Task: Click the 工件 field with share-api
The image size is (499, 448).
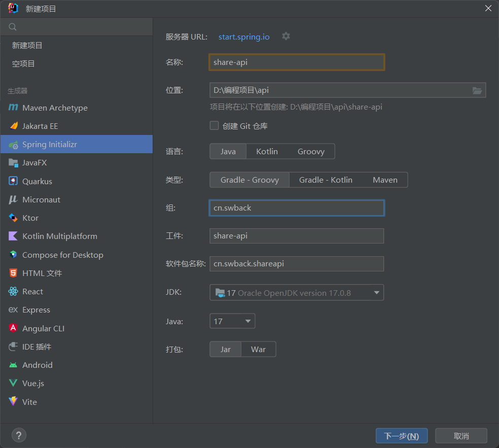Action: (x=297, y=236)
